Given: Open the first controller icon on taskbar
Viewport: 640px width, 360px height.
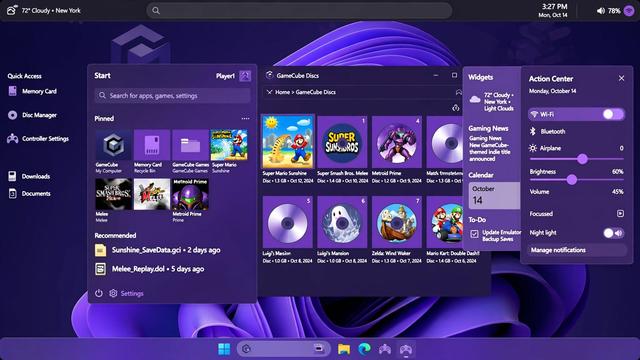Looking at the screenshot, I should [x=384, y=349].
